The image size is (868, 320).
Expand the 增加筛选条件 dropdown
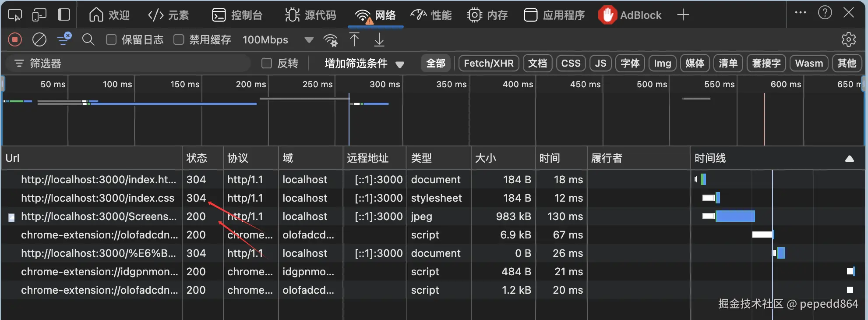(x=363, y=64)
